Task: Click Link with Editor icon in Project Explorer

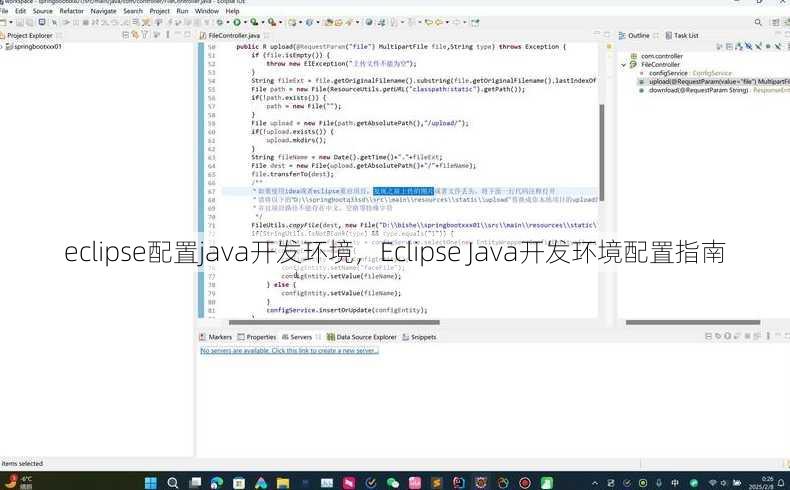Action: click(135, 35)
